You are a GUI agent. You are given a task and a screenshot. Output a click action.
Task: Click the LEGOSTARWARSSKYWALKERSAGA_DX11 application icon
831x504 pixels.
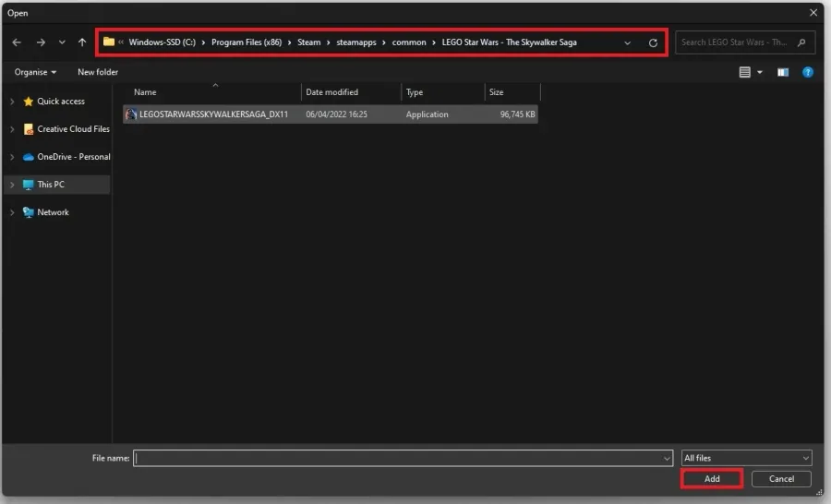pyautogui.click(x=131, y=114)
